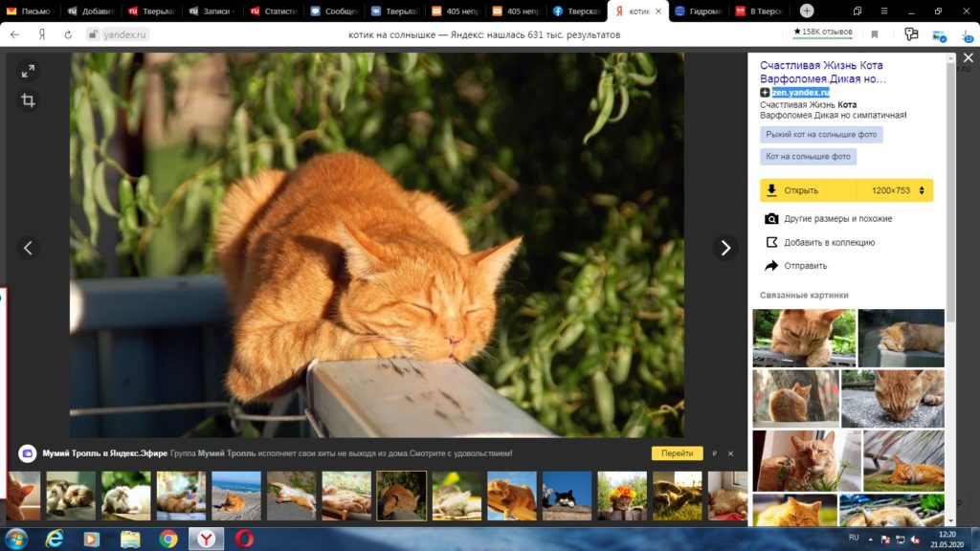The image size is (980, 551).
Task: Select the 'Кот на солнышке фото' tag
Action: point(808,156)
